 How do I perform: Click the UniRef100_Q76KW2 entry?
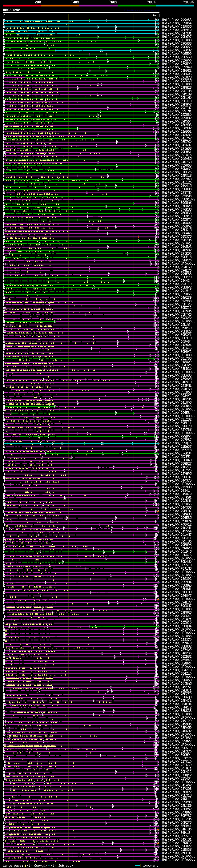(x=177, y=50)
